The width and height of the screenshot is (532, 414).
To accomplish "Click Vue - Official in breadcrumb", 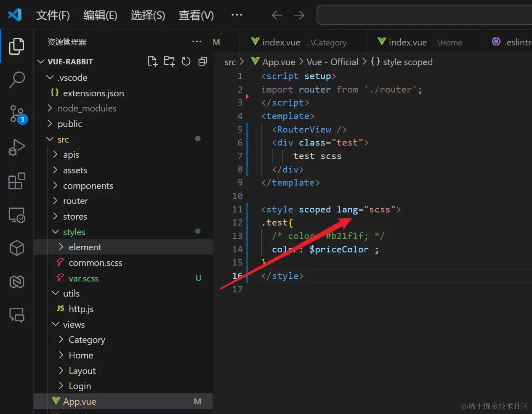I will [x=332, y=62].
